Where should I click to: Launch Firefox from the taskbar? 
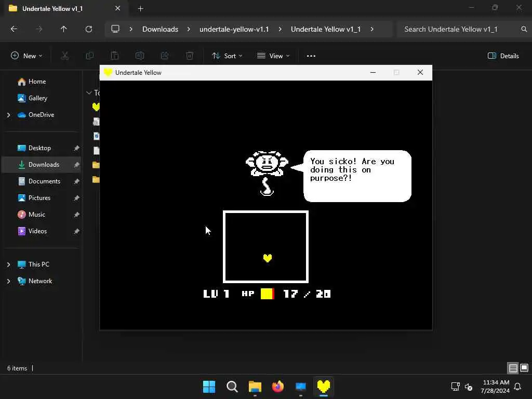(277, 387)
